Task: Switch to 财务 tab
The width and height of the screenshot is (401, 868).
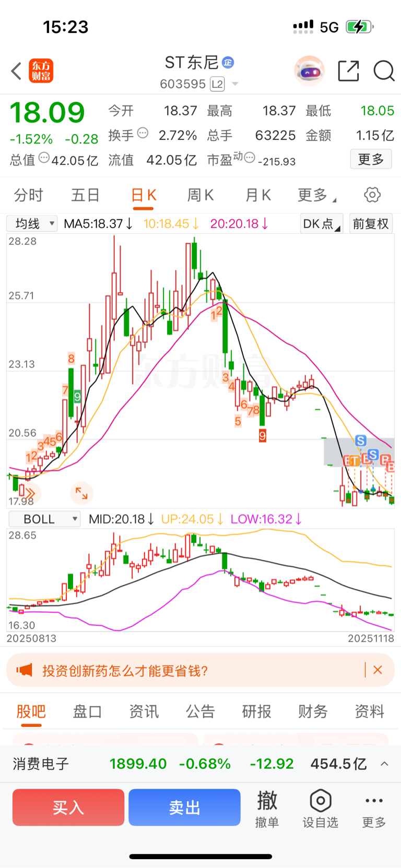Action: 313,711
